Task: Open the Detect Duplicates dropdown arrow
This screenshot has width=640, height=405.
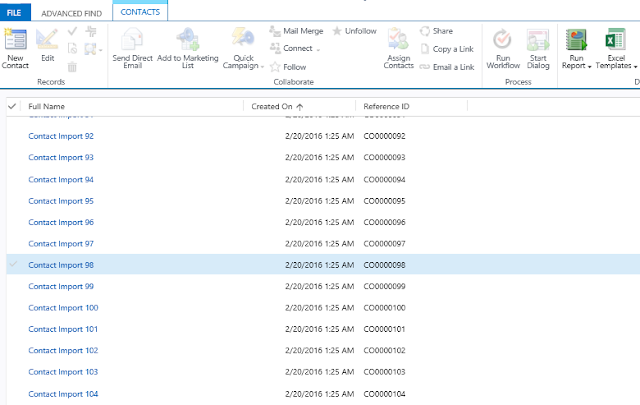Action: click(x=100, y=49)
